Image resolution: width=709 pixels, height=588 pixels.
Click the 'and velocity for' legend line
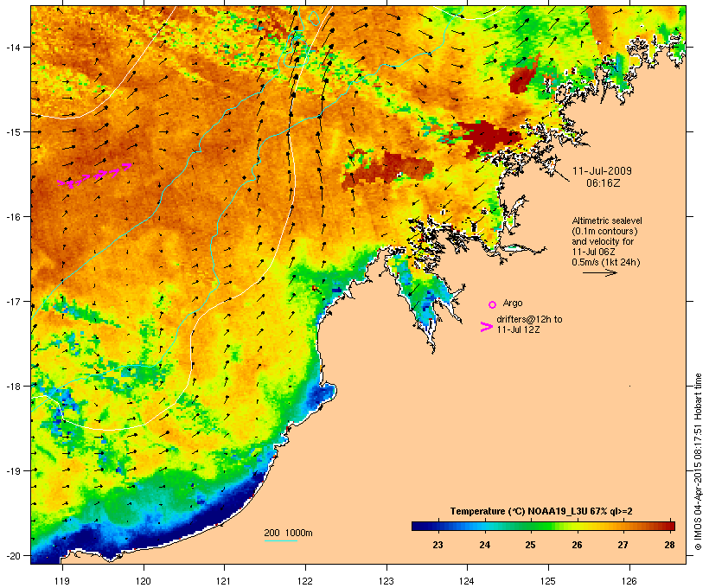(603, 241)
